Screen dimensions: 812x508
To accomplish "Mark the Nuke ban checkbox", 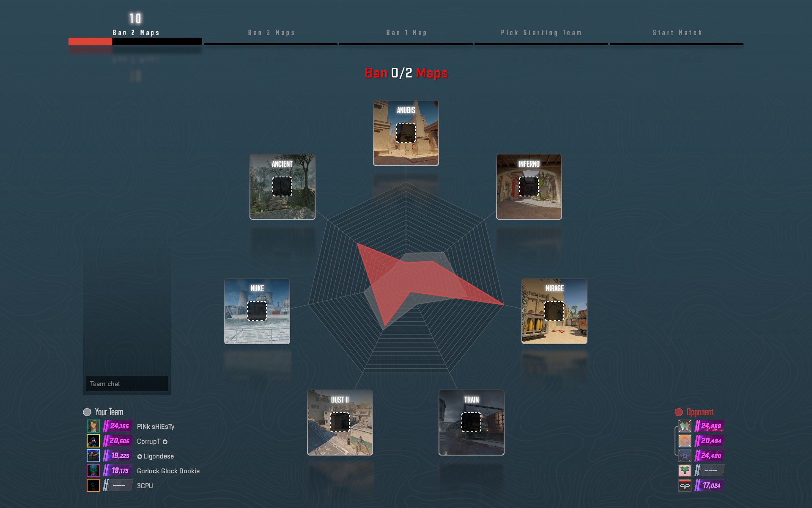I will [257, 311].
